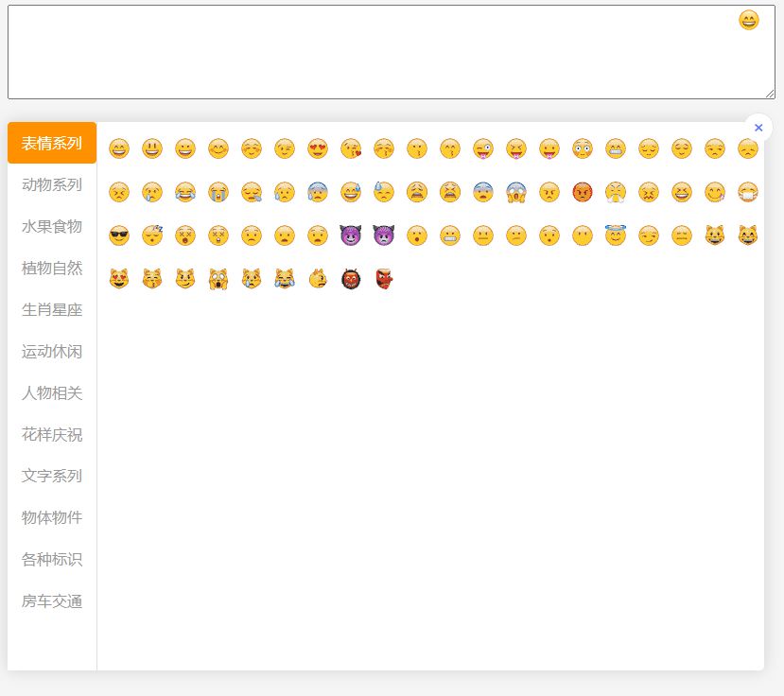The image size is (784, 696).
Task: Switch to the 动物系列 category tab
Action: point(52,184)
